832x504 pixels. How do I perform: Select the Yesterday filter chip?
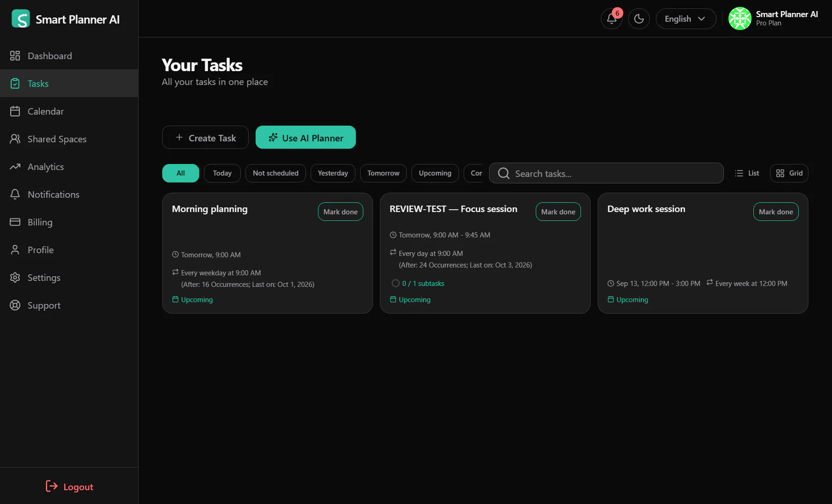tap(333, 173)
